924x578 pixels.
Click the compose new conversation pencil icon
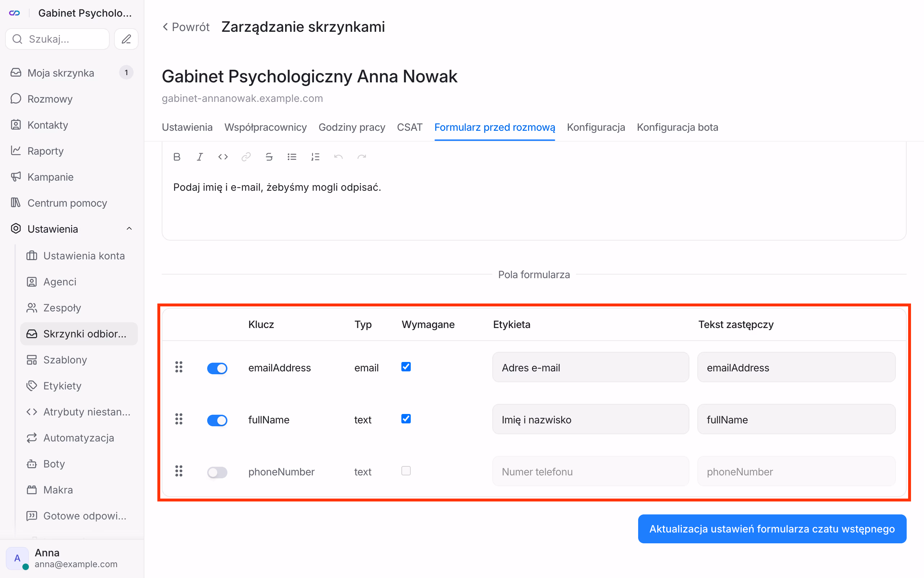(126, 39)
